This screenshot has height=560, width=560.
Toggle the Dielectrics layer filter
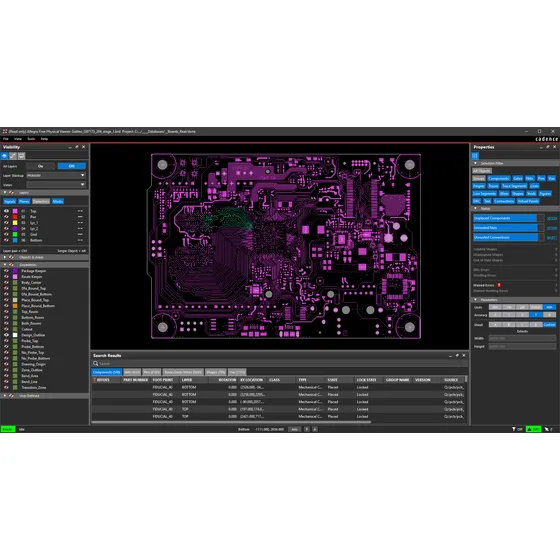click(41, 201)
